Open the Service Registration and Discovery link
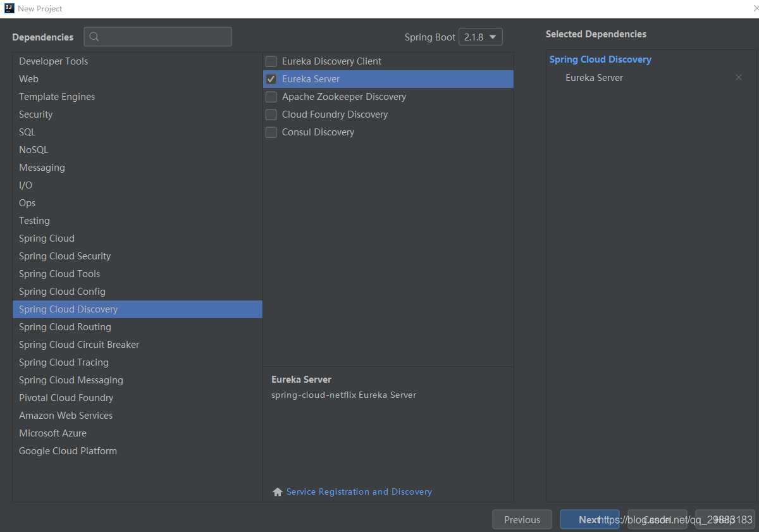This screenshot has width=759, height=532. pyautogui.click(x=359, y=492)
